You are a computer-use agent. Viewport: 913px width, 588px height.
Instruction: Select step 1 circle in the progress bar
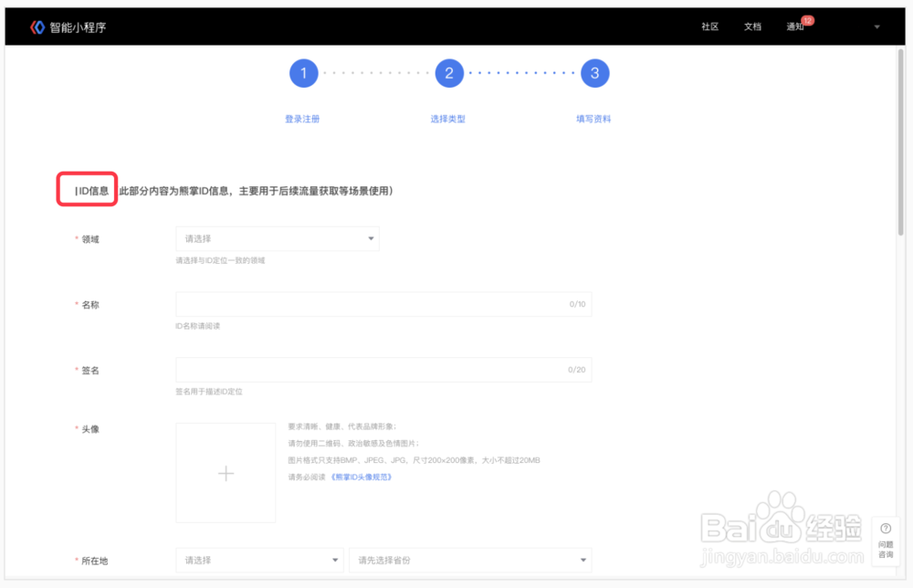[303, 73]
